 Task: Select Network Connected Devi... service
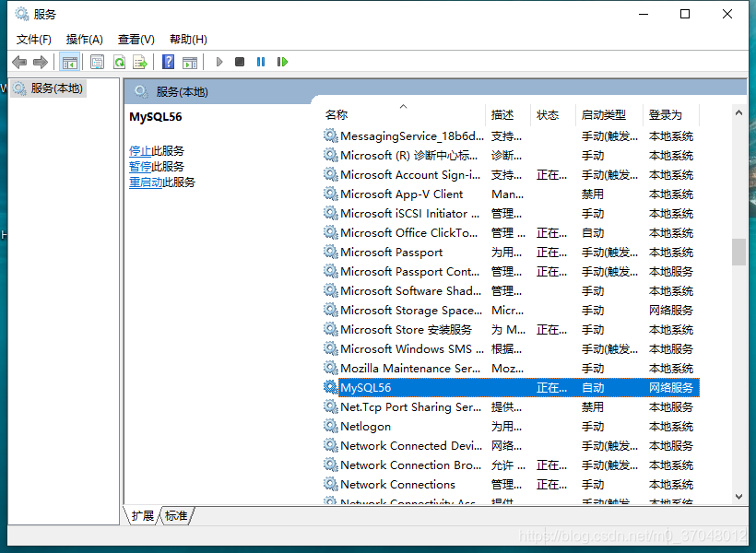pyautogui.click(x=511, y=445)
